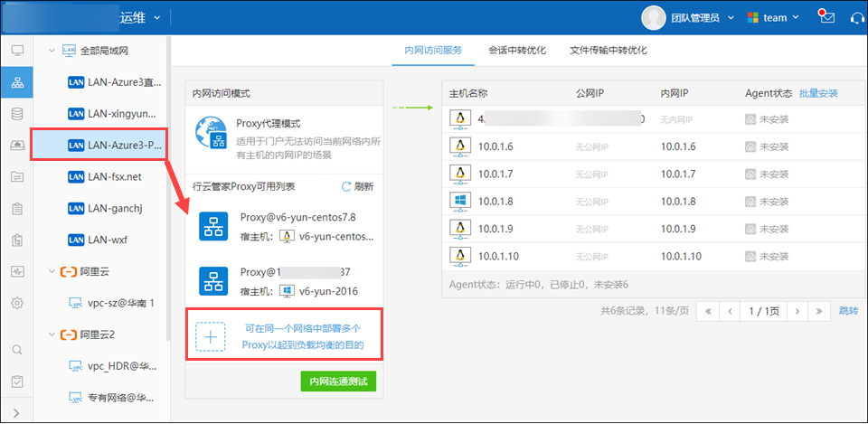Open the database icon in left sidebar
The width and height of the screenshot is (868, 424).
pos(17,114)
